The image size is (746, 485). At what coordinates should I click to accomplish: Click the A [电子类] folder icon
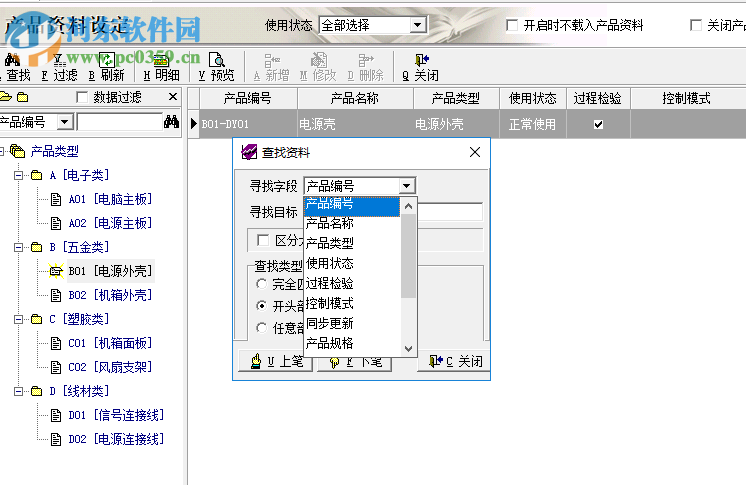coord(37,175)
